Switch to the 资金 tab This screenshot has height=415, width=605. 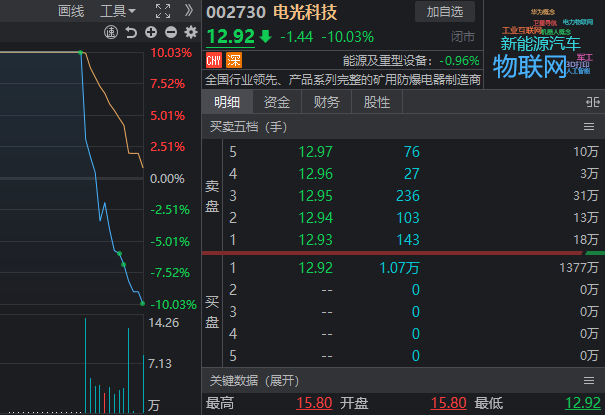277,102
